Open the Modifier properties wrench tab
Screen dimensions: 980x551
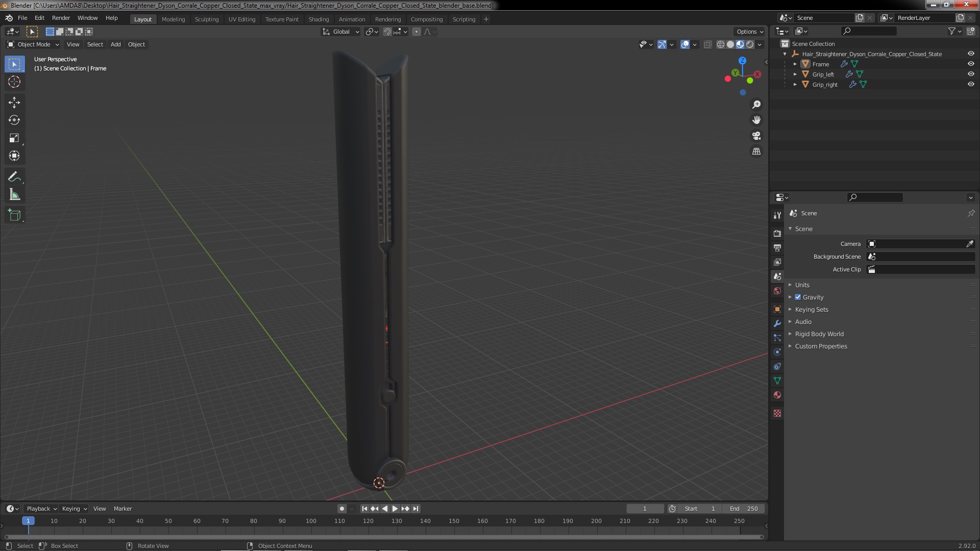[777, 323]
